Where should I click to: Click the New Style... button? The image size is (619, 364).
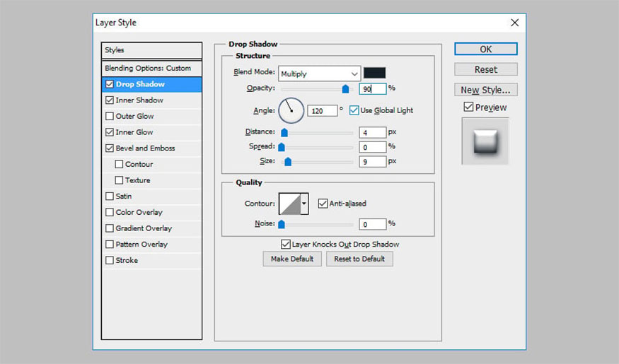tap(485, 90)
